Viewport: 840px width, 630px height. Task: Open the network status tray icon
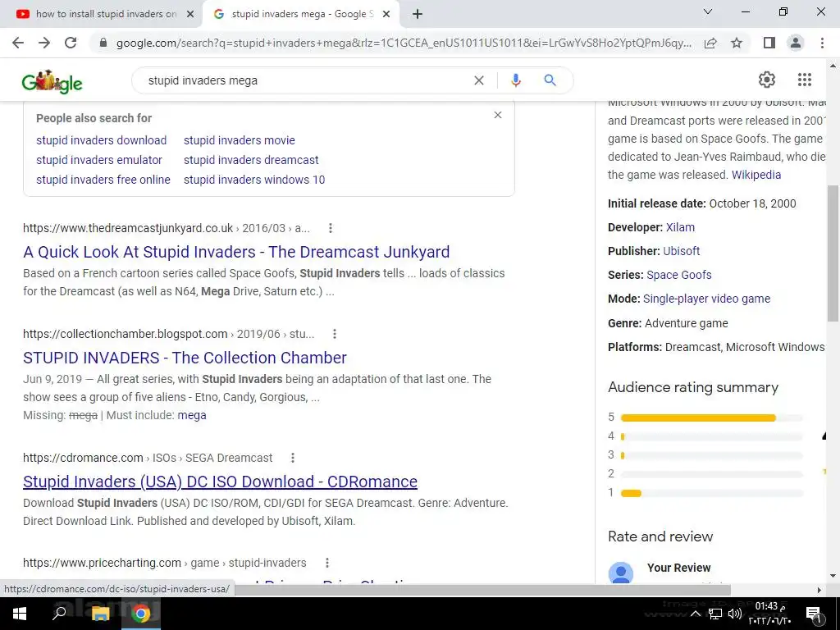715,614
